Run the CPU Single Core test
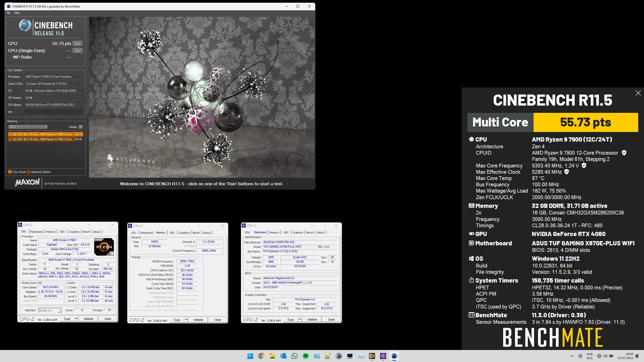The image size is (644, 362). 78,51
